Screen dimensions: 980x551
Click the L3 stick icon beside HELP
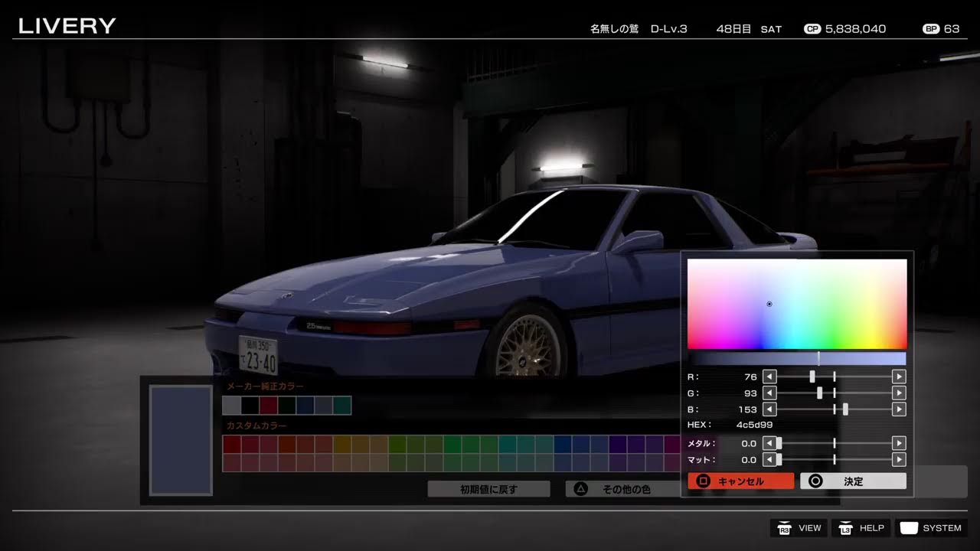click(846, 528)
